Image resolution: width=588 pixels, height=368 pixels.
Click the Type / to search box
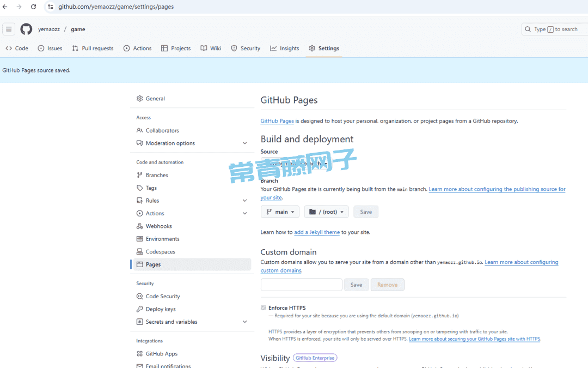[555, 29]
